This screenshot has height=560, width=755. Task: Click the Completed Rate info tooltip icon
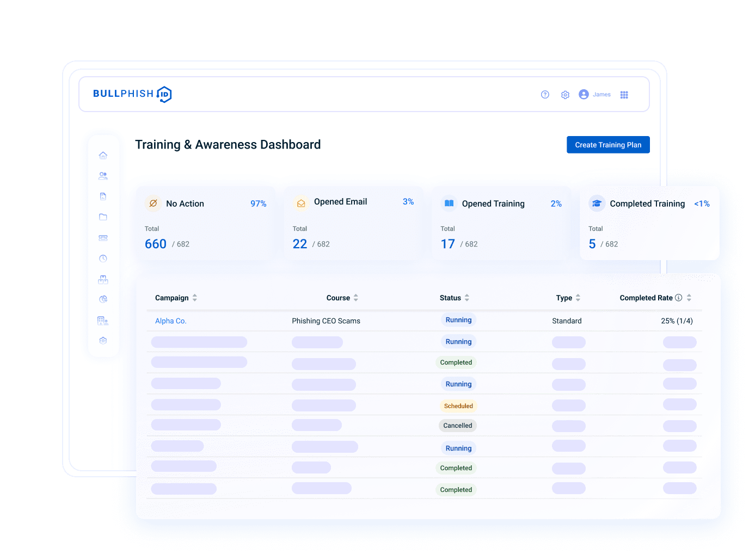678,298
